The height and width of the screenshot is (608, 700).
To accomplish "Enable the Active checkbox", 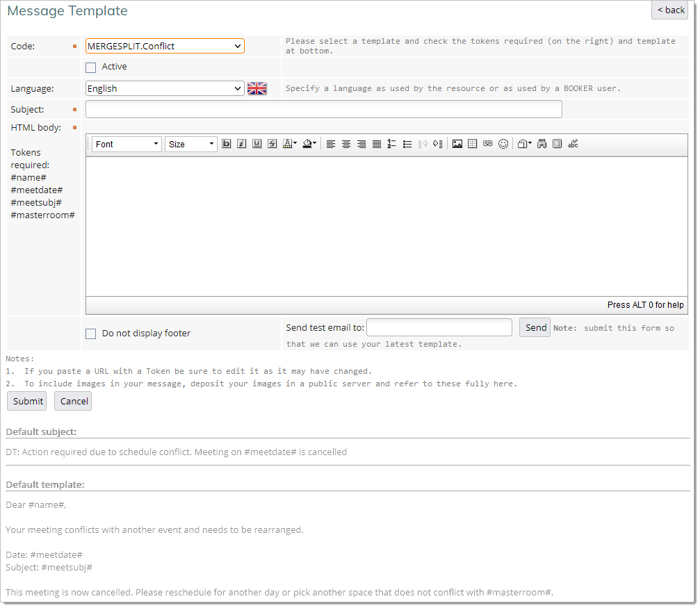I will pyautogui.click(x=91, y=67).
